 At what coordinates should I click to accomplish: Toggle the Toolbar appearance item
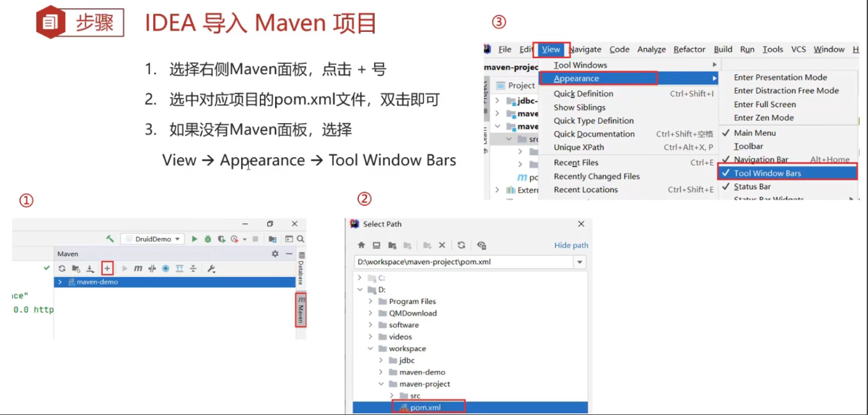(749, 146)
